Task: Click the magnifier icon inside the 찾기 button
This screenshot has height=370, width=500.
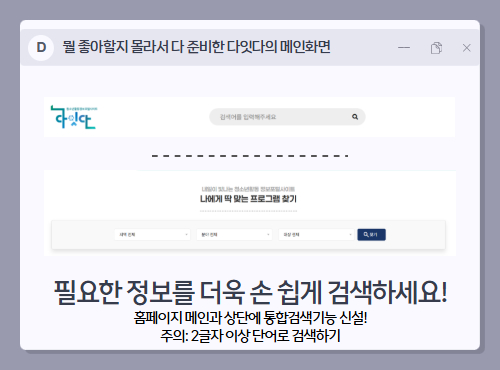Action: tap(366, 235)
